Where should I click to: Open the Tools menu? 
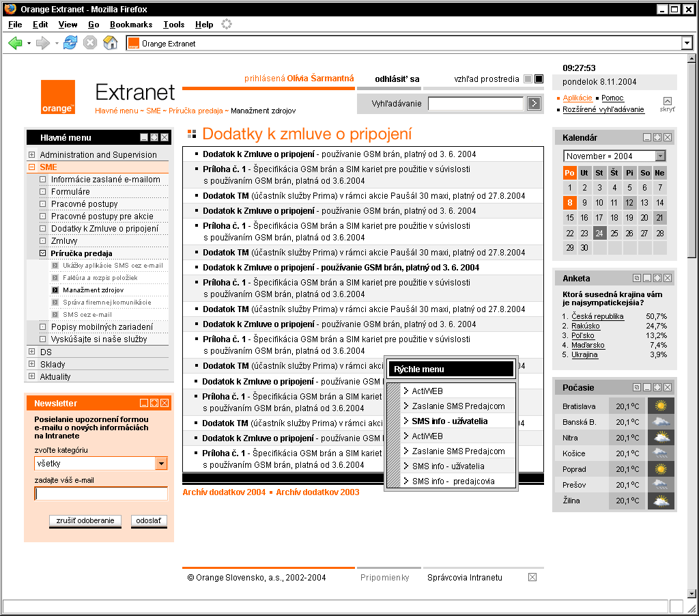(x=173, y=25)
